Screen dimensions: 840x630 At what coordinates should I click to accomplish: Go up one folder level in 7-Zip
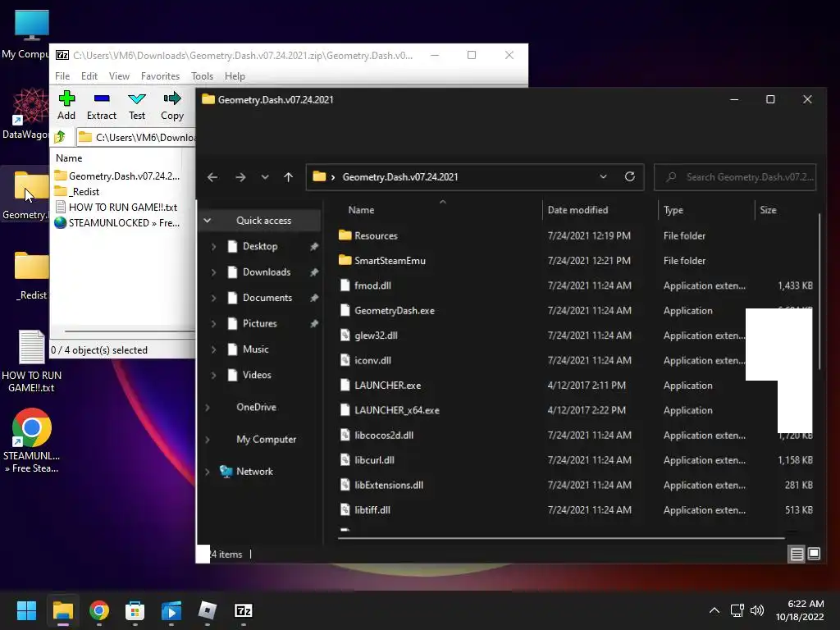60,137
